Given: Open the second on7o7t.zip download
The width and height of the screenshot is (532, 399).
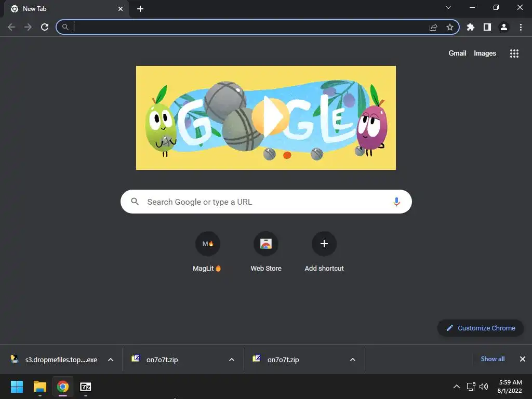Looking at the screenshot, I should pyautogui.click(x=283, y=360).
